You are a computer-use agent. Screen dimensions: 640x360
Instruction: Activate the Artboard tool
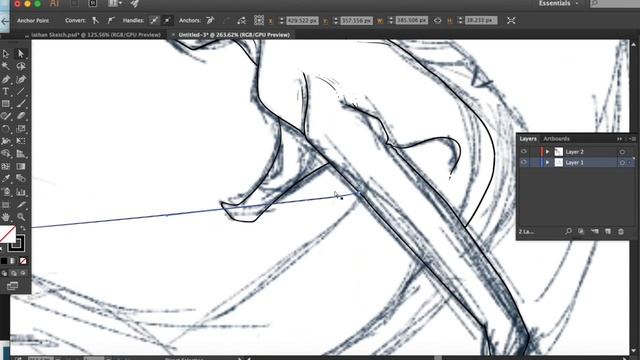coord(6,204)
